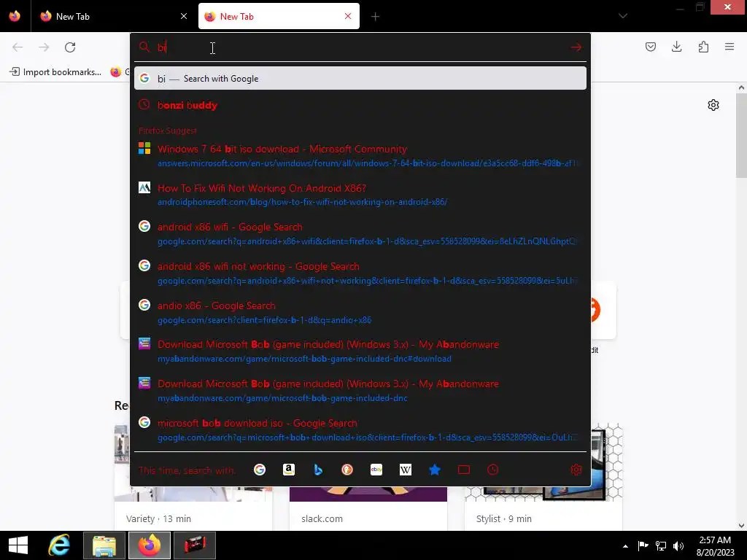Open Microsoft Bob result with #download URL

click(360, 351)
